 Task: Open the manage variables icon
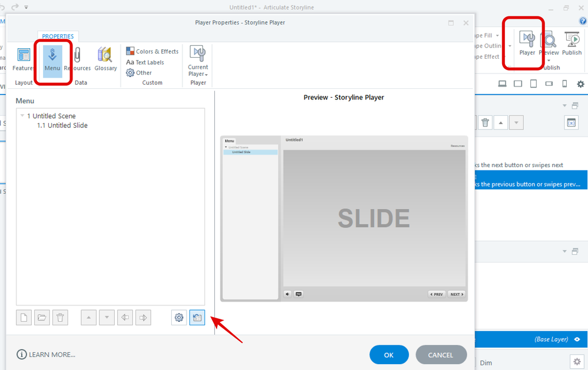point(571,122)
